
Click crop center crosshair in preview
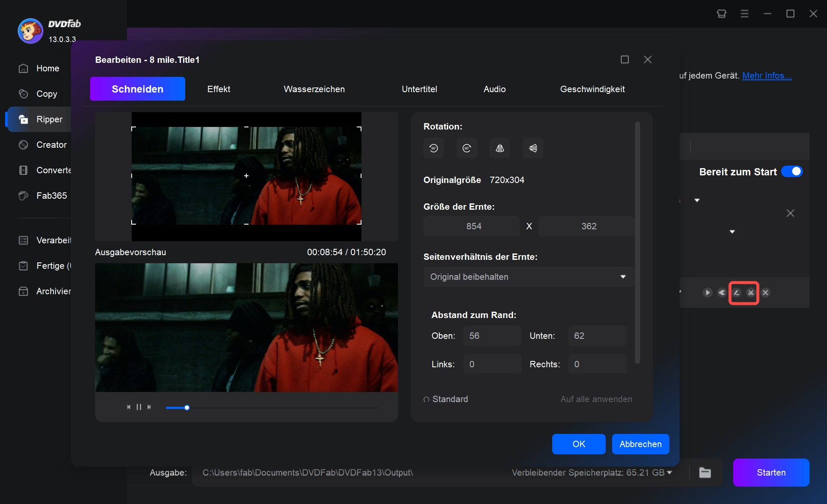tap(246, 176)
